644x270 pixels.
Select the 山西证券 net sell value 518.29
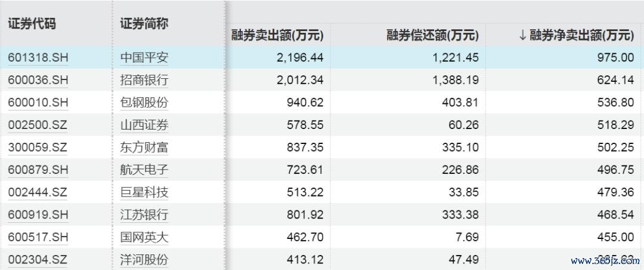[615, 125]
